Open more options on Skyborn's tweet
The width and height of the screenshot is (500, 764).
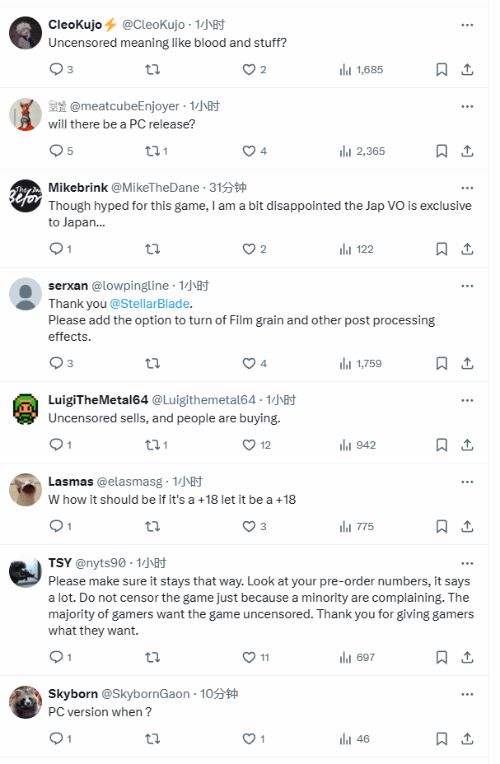[x=467, y=694]
